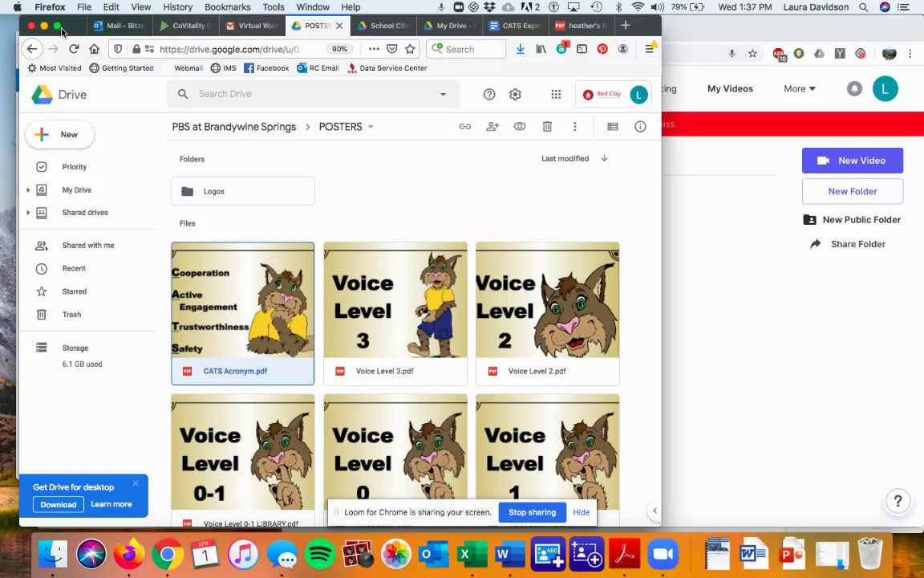Save page to Pocket icon

(x=392, y=49)
